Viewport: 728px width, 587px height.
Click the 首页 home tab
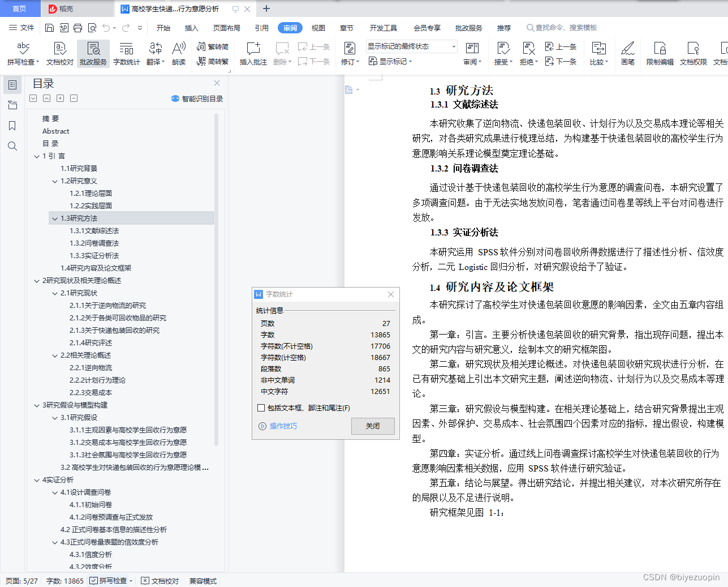pos(20,8)
